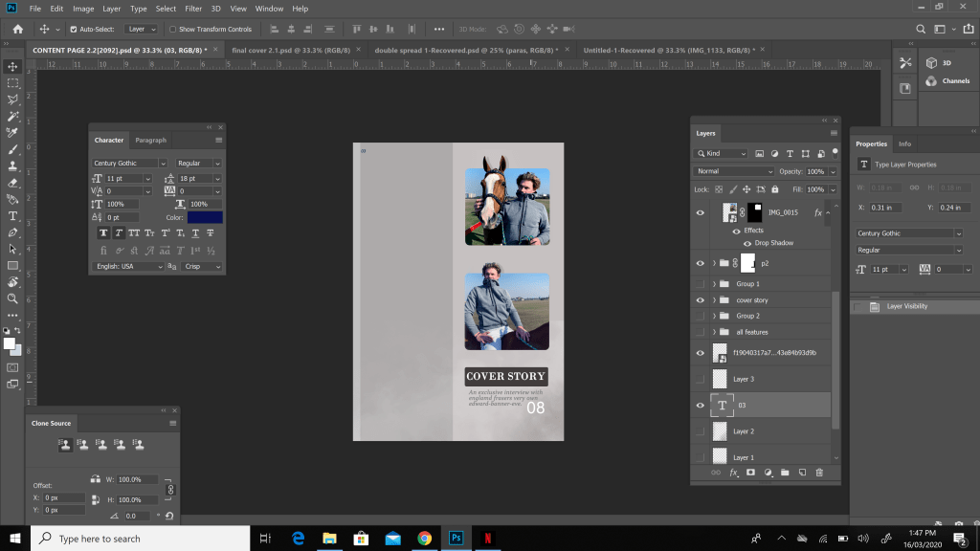This screenshot has width=980, height=551.
Task: Open the Filter menu
Action: click(x=193, y=9)
